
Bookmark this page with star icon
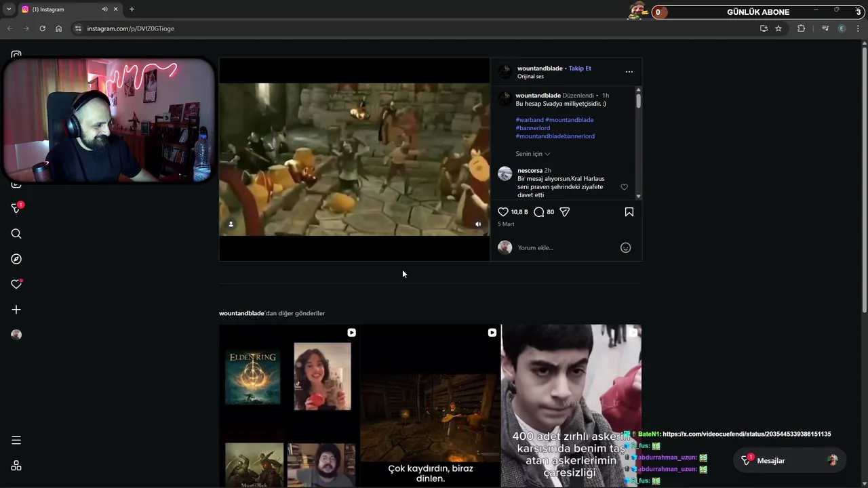pyautogui.click(x=778, y=28)
